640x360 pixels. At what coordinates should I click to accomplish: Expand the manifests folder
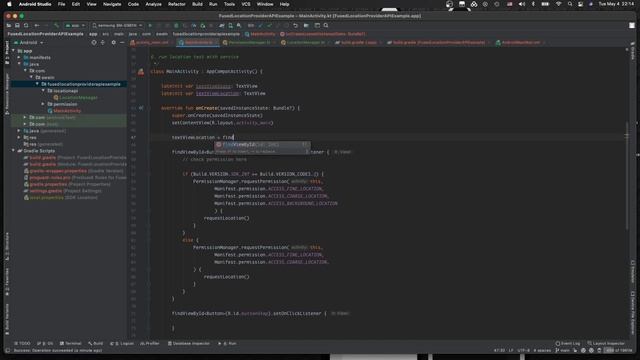point(19,58)
